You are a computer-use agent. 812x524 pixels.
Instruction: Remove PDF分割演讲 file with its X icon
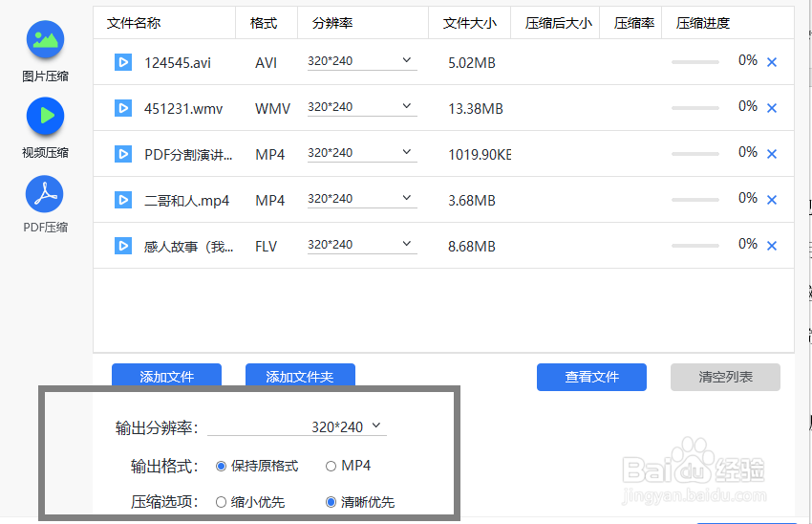pos(772,154)
